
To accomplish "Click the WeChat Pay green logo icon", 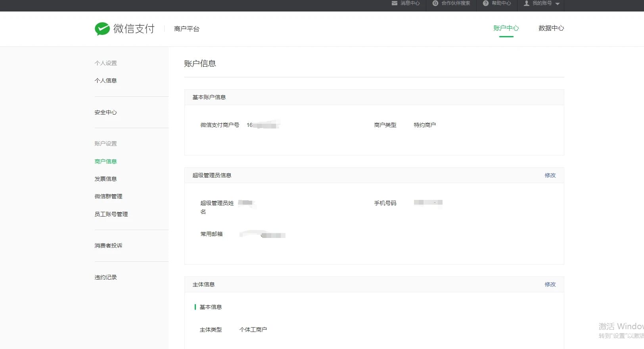I will [102, 29].
